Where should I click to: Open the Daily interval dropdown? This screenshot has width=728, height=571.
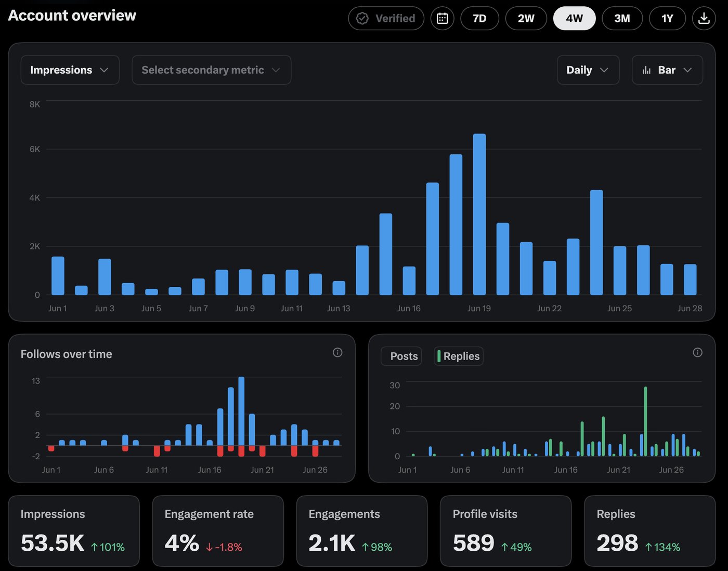click(588, 70)
